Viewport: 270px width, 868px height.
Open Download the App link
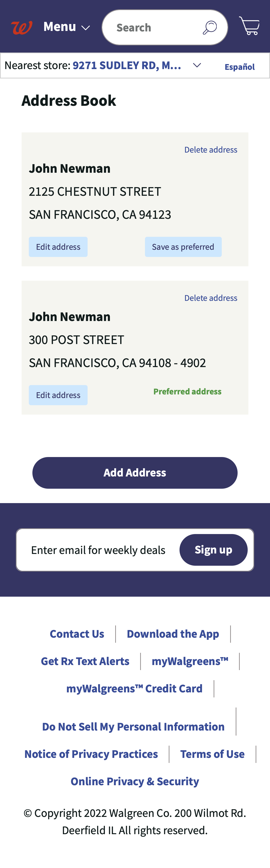coord(173,634)
